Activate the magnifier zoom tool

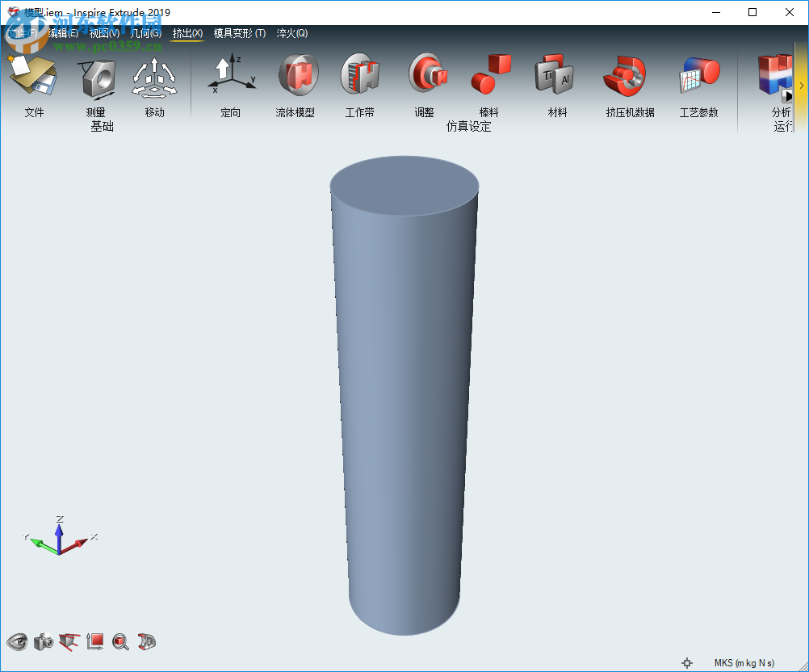tap(120, 642)
